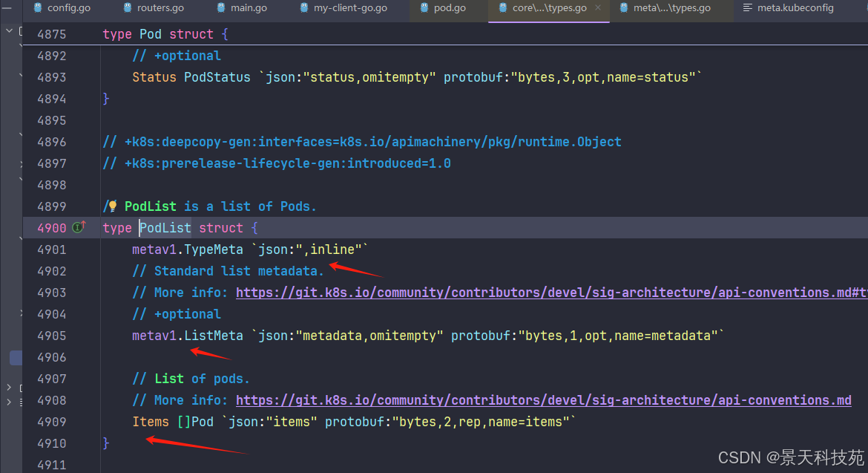This screenshot has width=868, height=473.
Task: Click the Go file icon beside main.go
Action: pyautogui.click(x=222, y=8)
